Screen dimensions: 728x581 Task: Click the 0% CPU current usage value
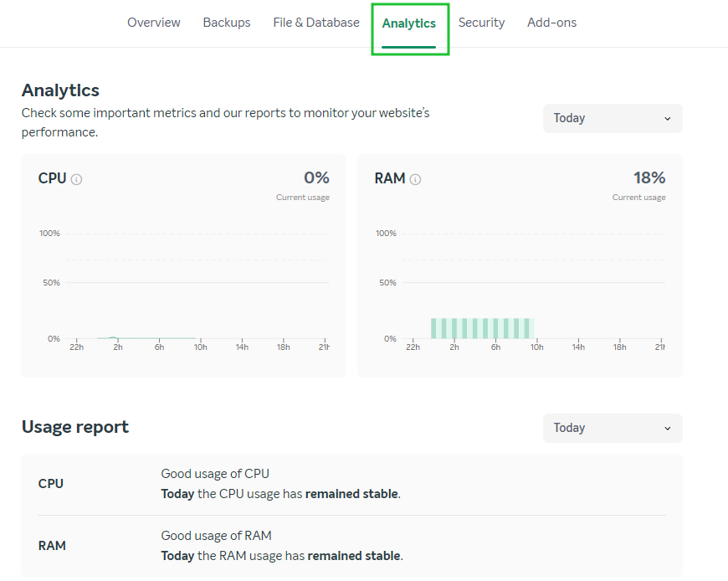coord(316,177)
